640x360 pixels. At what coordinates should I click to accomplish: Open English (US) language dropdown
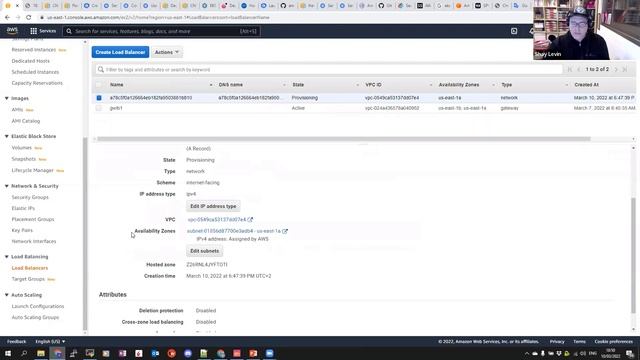50,342
